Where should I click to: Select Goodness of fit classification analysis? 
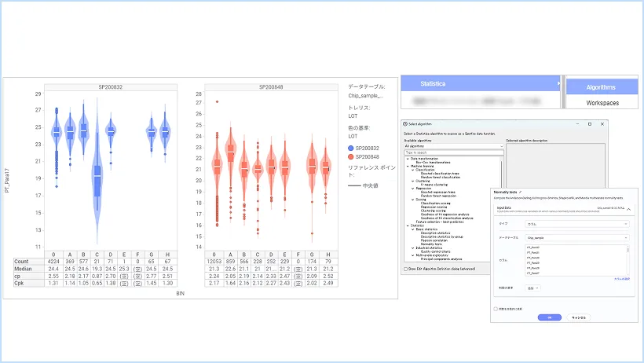click(447, 218)
